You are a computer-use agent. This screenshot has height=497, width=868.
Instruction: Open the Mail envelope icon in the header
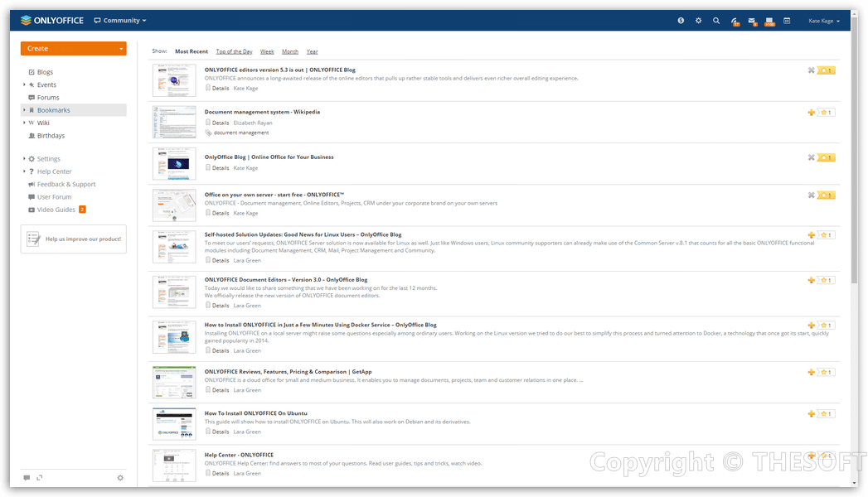(x=752, y=20)
